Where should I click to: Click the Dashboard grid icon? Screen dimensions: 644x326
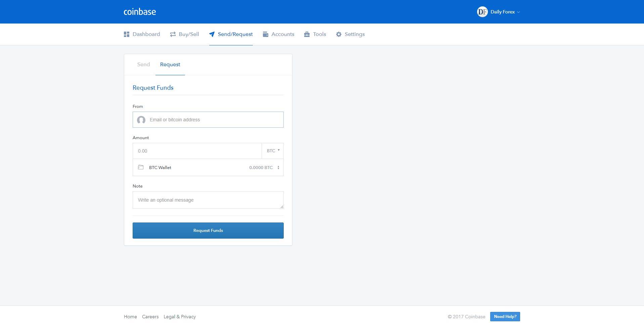coord(127,34)
